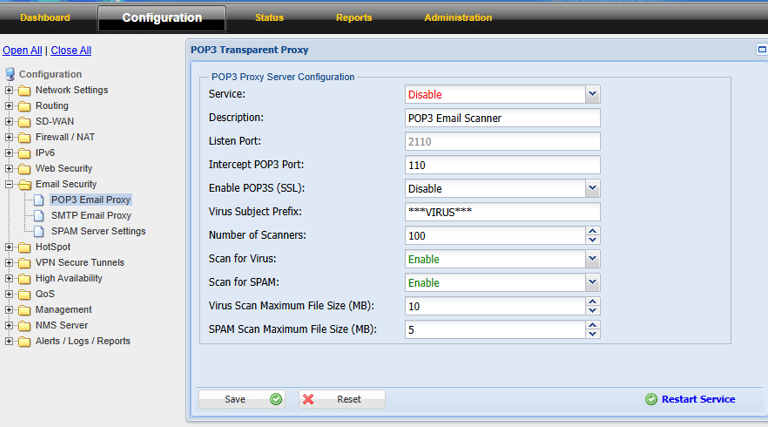Click the SD-WAN folder icon
The width and height of the screenshot is (768, 427).
(x=24, y=122)
